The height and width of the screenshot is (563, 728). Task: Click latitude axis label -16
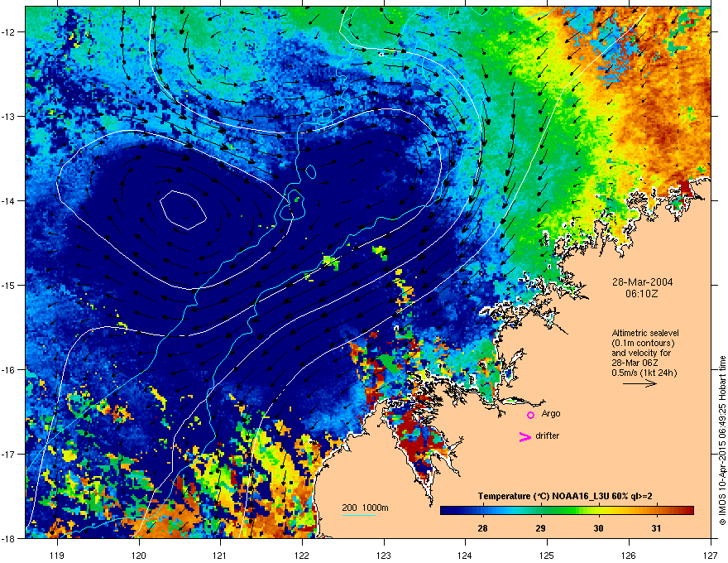(9, 370)
